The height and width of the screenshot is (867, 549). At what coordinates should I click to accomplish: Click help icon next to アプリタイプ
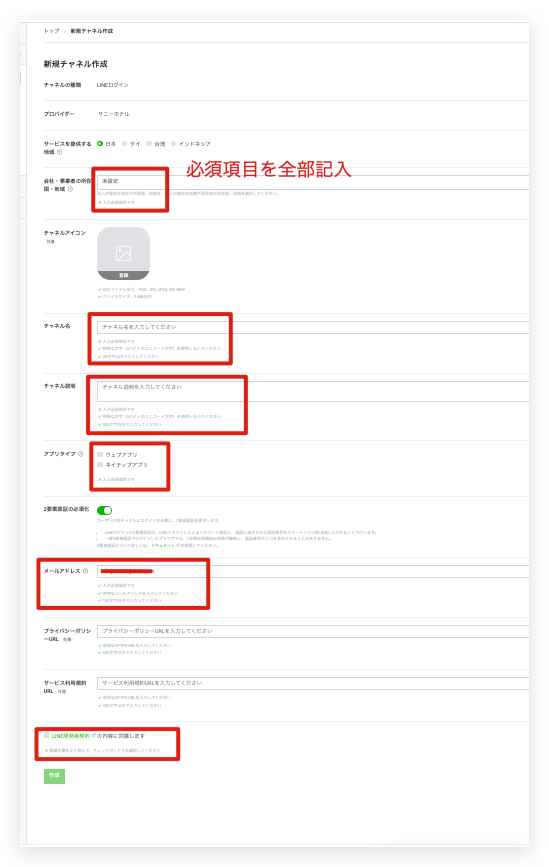81,454
